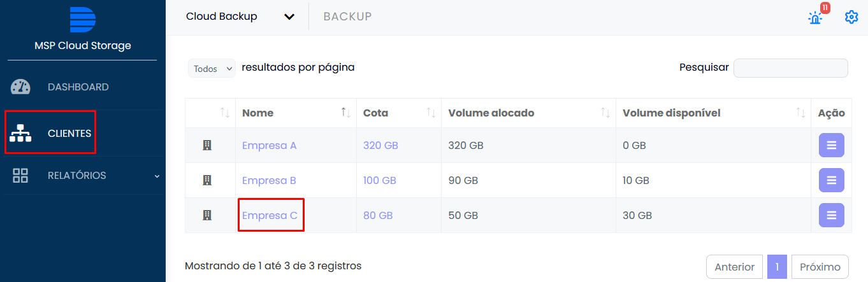Open the Empresa C client link
This screenshot has width=868, height=282.
[270, 215]
